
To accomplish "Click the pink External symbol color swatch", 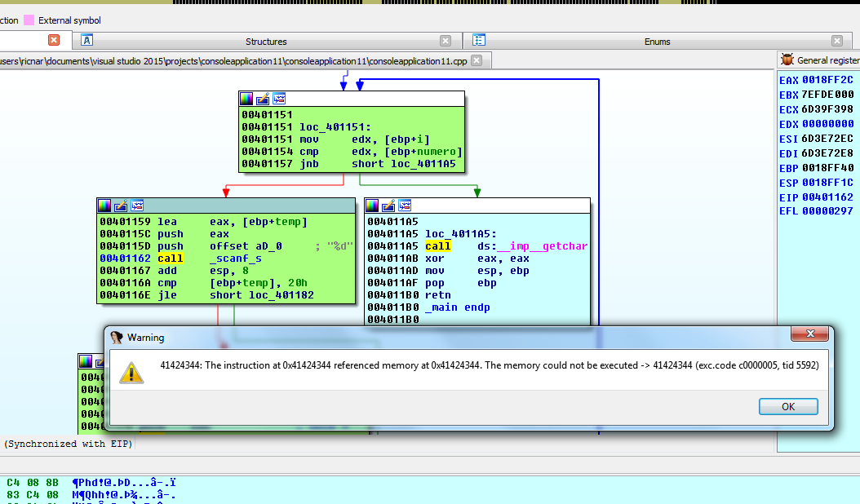I will [29, 20].
